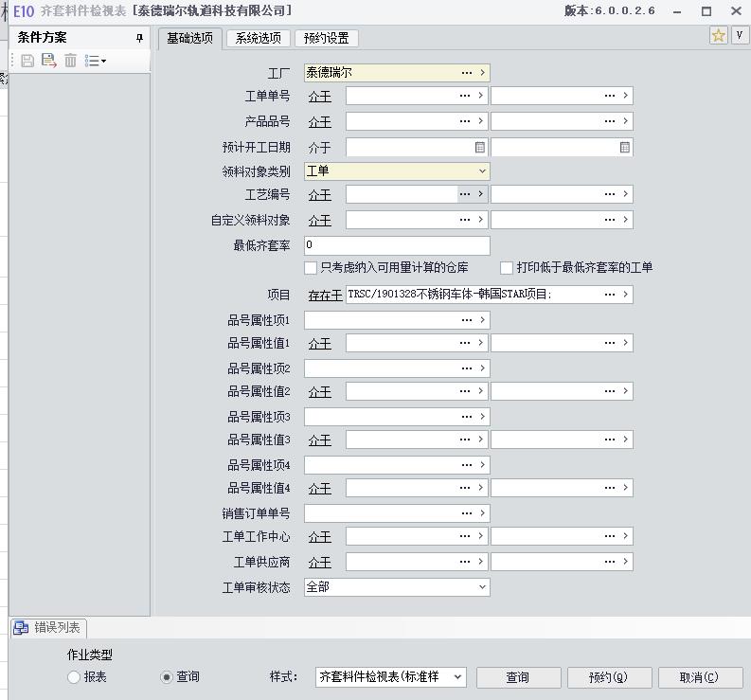
Task: Click the arrow at end of 工厂 field
Action: [482, 73]
